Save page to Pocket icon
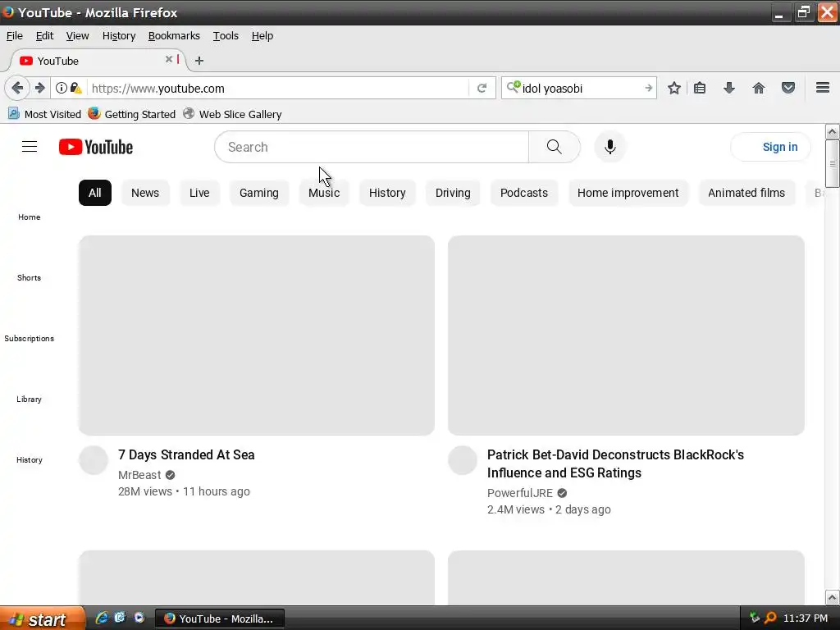The height and width of the screenshot is (630, 840). 788,88
